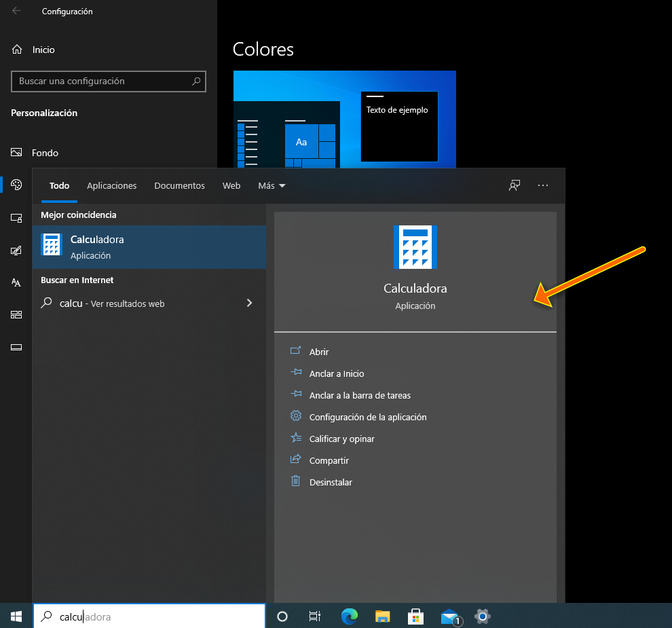Open Calculadora app icon in preview pane
The height and width of the screenshot is (628, 672).
415,246
